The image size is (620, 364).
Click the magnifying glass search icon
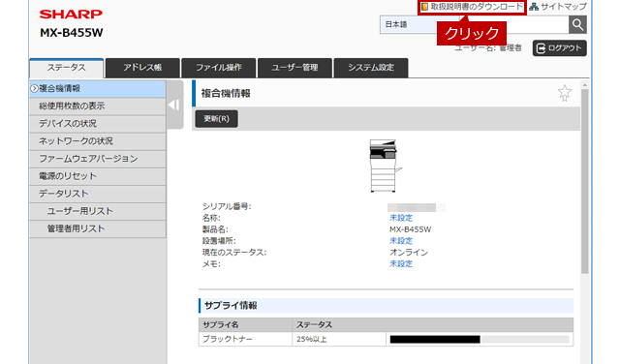click(x=577, y=24)
